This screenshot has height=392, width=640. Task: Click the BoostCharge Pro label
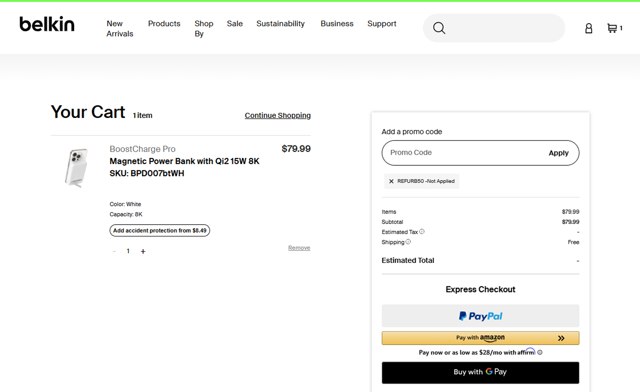click(142, 149)
